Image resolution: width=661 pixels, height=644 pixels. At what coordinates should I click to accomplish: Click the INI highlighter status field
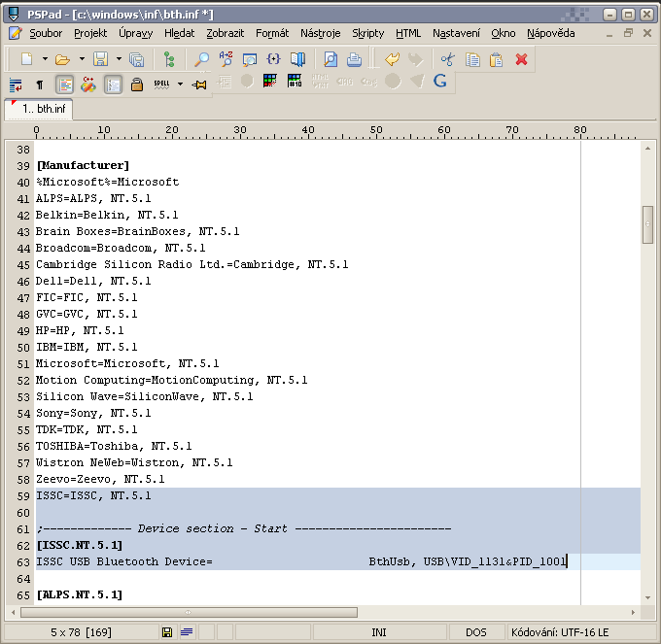pos(378,632)
